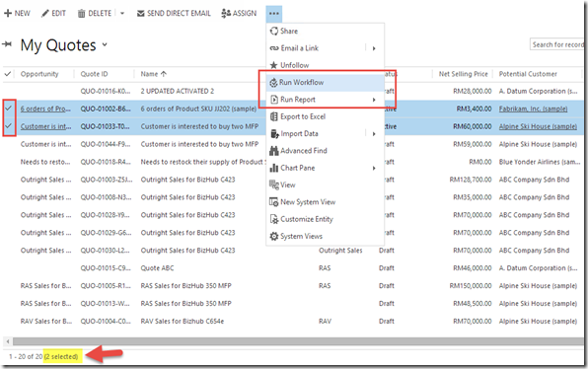This screenshot has height=369, width=588.
Task: Expand the My Quotes view selector
Action: tap(105, 44)
